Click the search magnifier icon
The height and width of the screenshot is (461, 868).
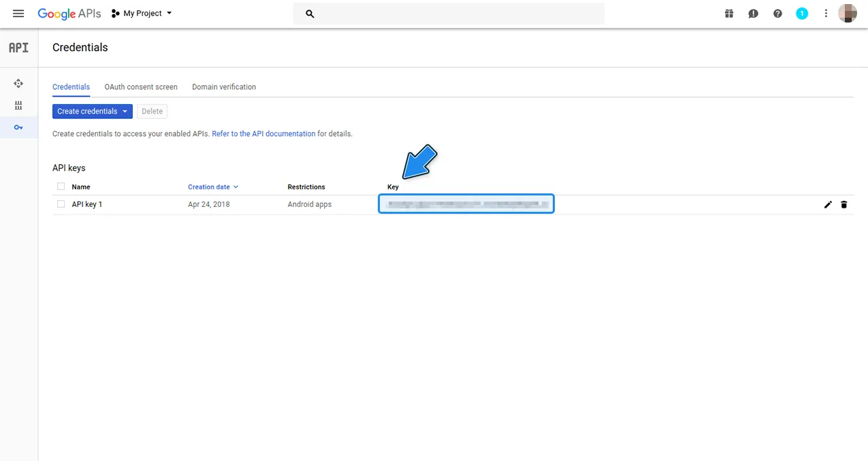[x=310, y=14]
